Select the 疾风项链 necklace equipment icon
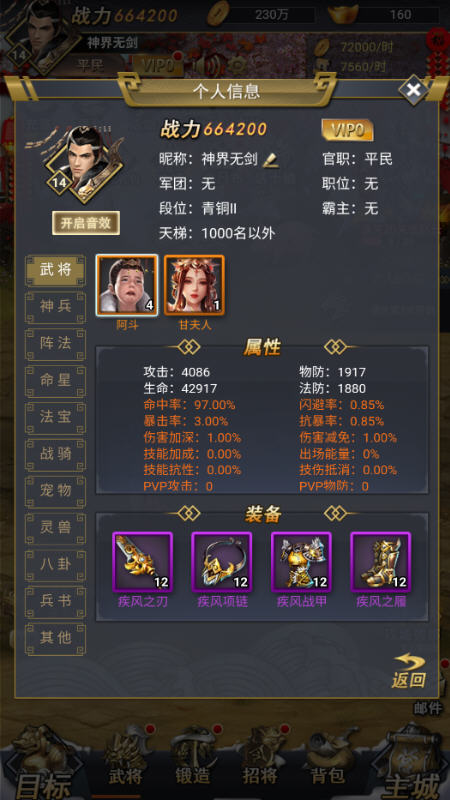 click(222, 562)
